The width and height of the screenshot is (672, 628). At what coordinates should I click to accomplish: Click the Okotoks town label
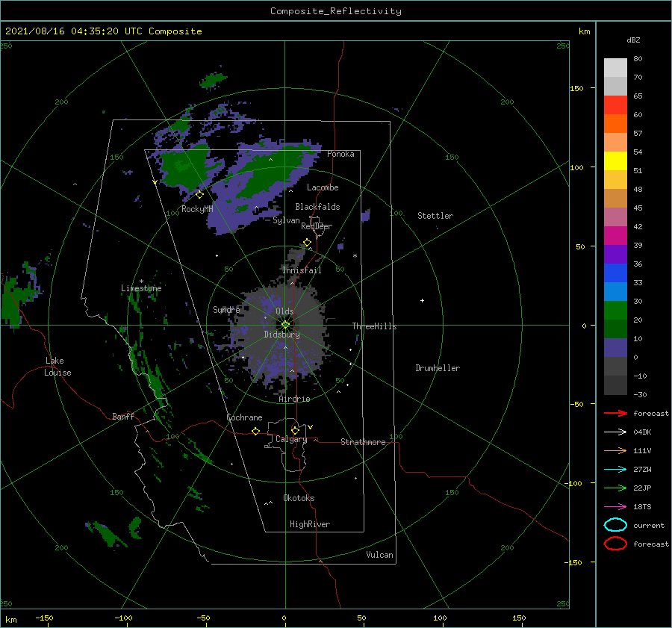299,498
